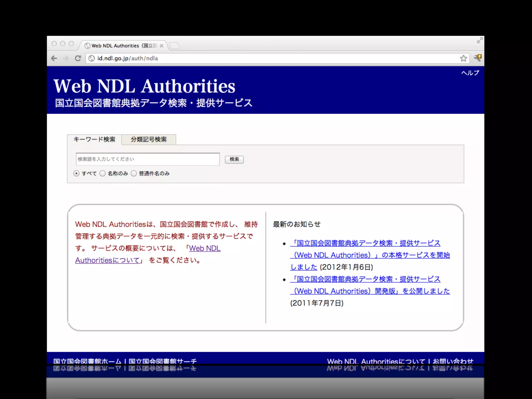Open the ヘルプ help link
This screenshot has height=399, width=532.
pyautogui.click(x=470, y=73)
